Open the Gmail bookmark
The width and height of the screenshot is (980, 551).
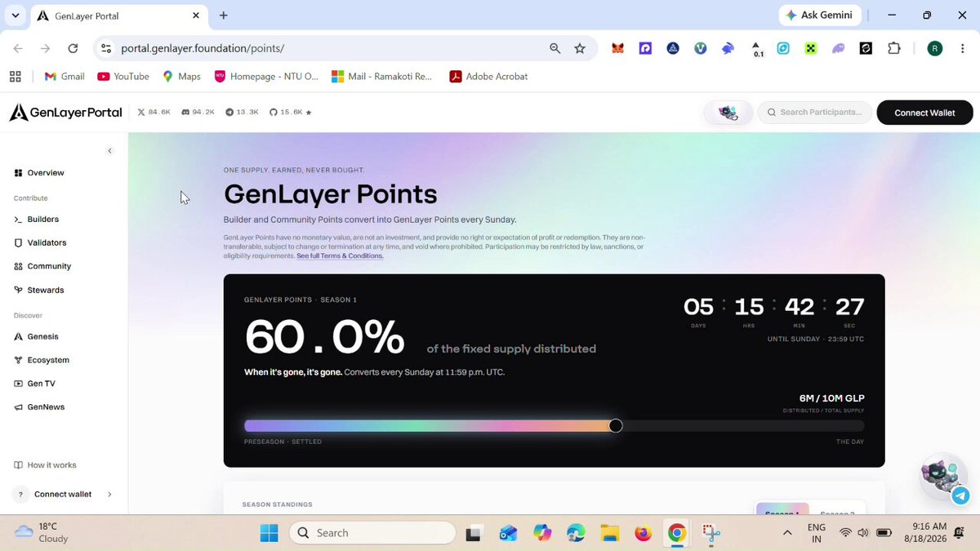pos(65,77)
